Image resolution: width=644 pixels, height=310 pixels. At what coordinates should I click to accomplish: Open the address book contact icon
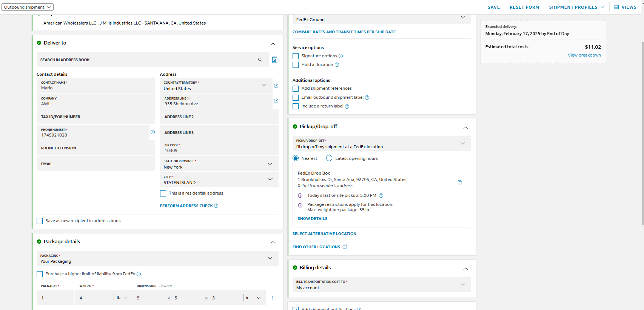pos(275,60)
